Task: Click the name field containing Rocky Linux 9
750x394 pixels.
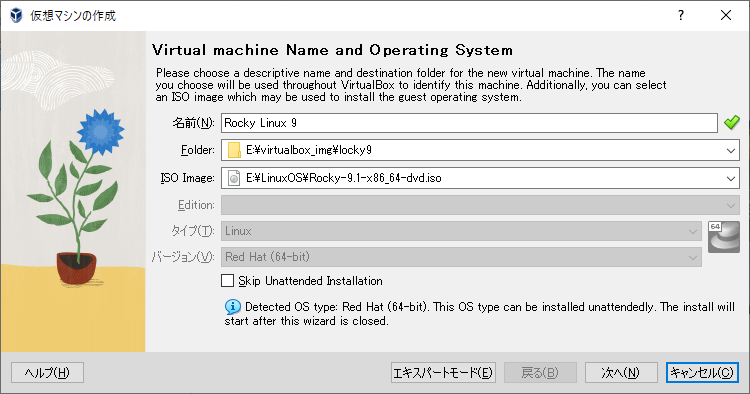Action: point(469,123)
